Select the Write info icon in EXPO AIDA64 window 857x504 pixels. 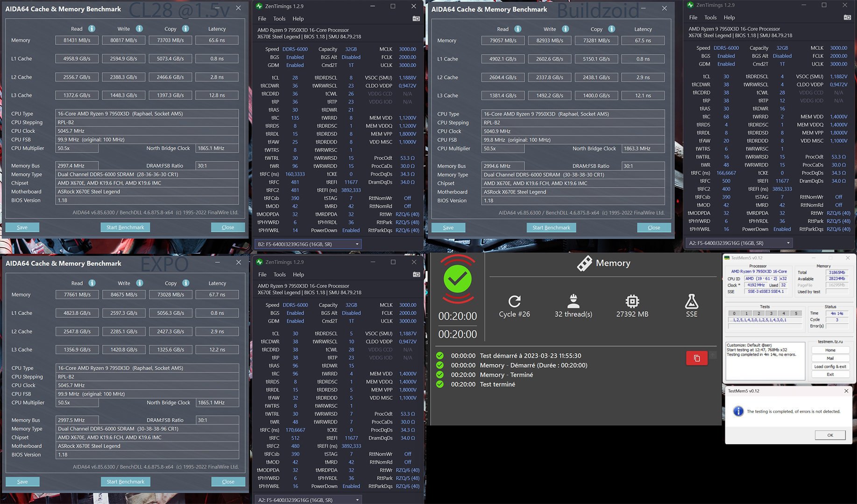tap(140, 283)
